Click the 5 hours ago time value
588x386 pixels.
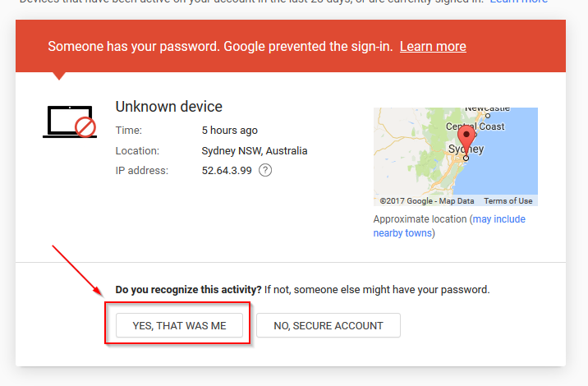pos(230,131)
